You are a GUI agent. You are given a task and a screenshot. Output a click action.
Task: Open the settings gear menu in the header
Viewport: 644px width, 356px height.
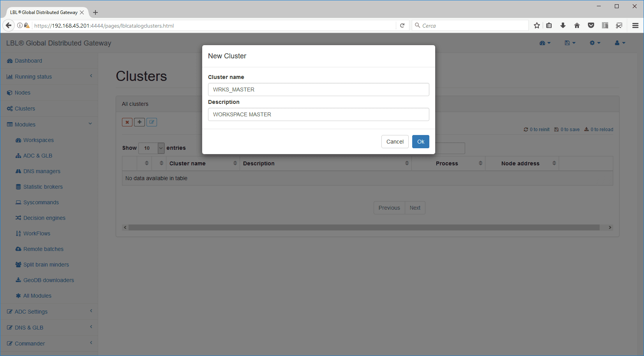point(595,43)
